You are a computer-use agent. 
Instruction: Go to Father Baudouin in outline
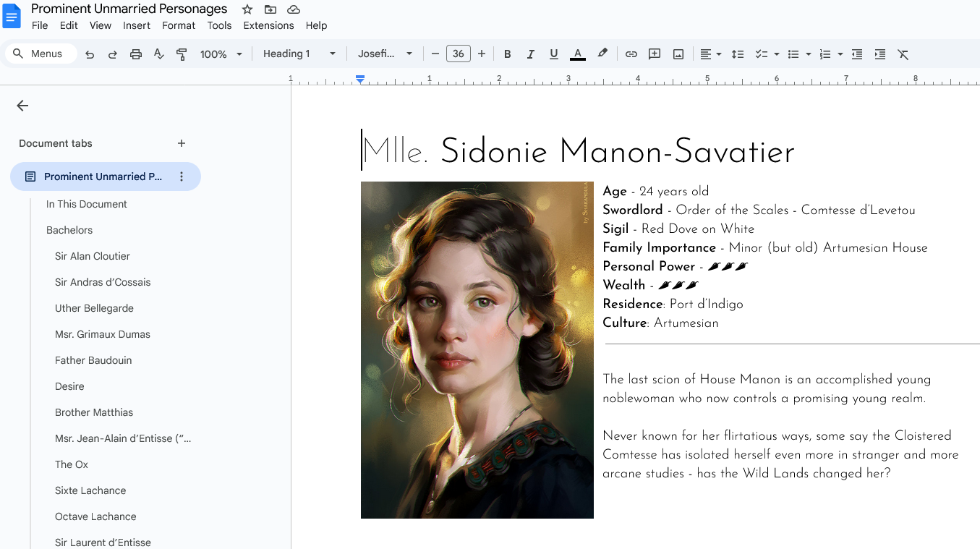[93, 360]
